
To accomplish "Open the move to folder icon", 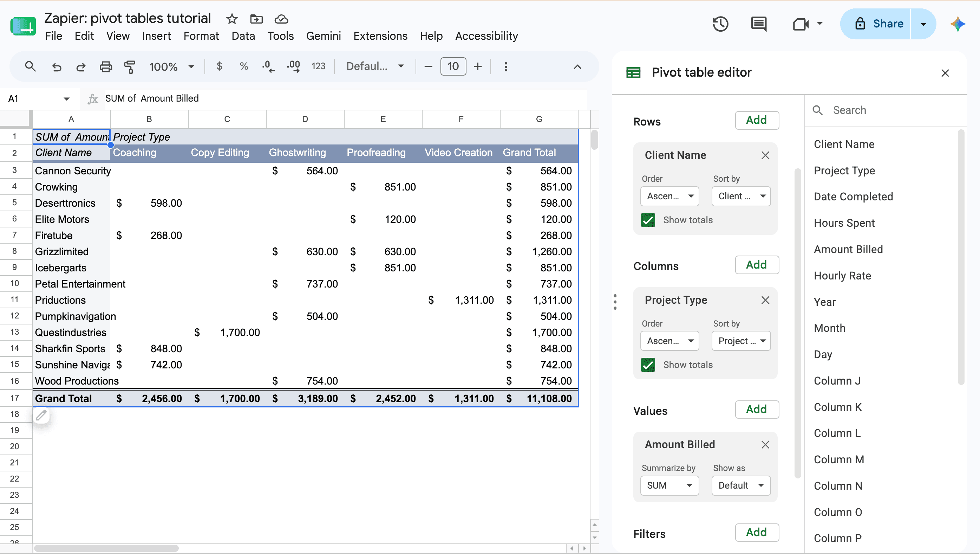I will pos(256,19).
